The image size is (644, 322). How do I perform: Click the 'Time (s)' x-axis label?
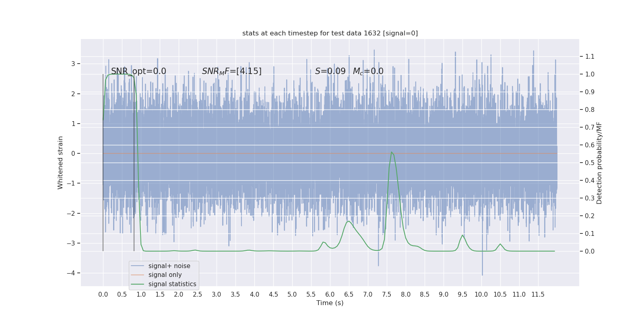(330, 303)
